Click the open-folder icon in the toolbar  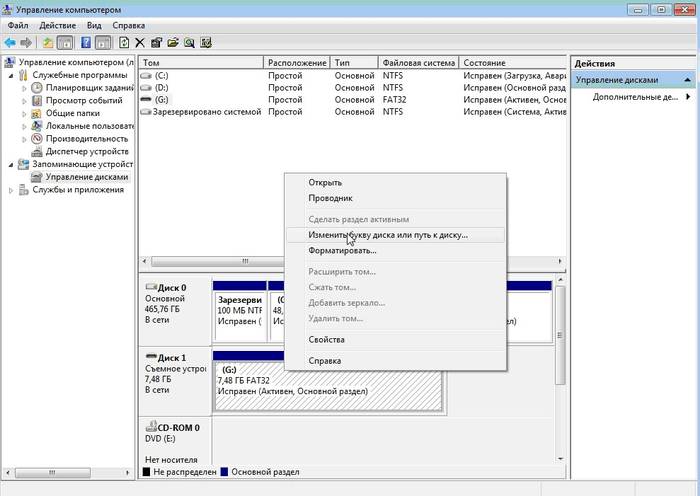tap(173, 43)
